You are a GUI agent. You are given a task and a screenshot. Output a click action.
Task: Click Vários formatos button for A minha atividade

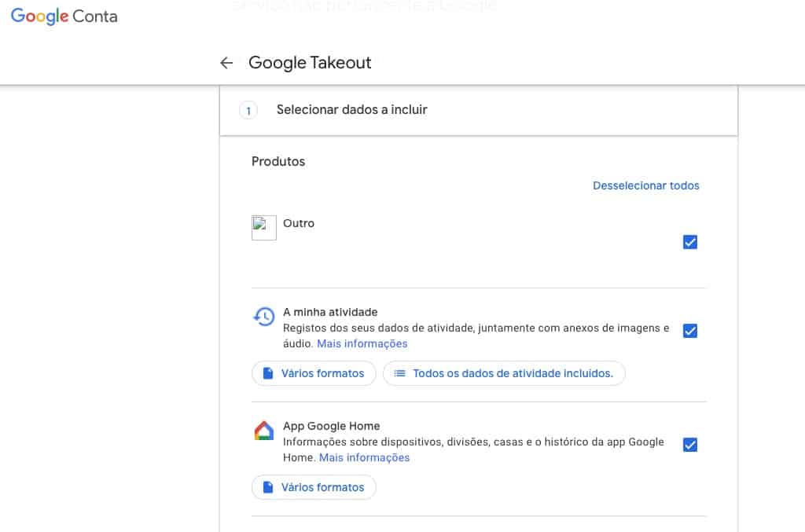tap(314, 373)
